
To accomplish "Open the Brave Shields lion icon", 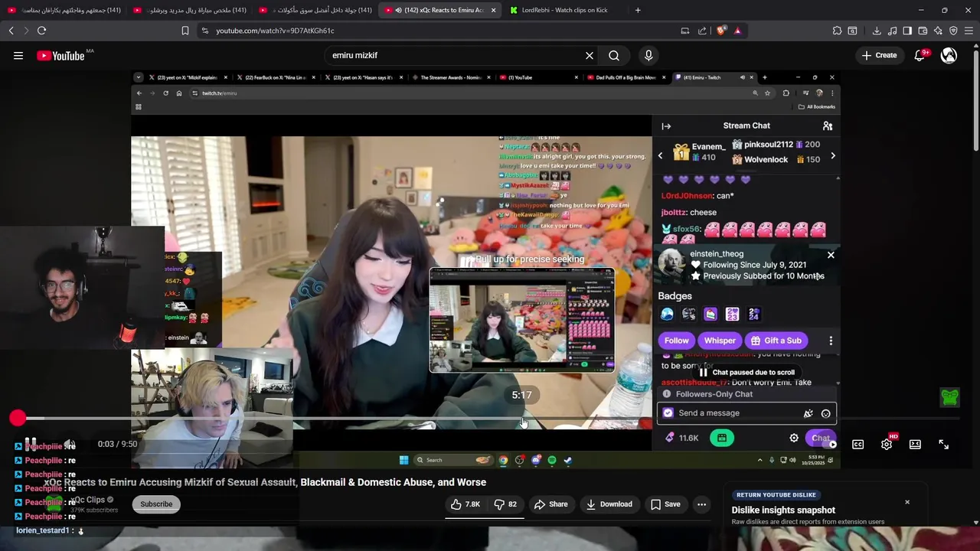I will click(x=720, y=31).
